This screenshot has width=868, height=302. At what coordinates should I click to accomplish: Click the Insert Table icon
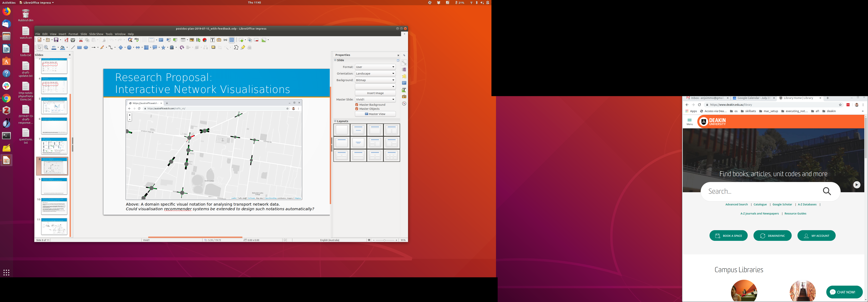point(183,40)
